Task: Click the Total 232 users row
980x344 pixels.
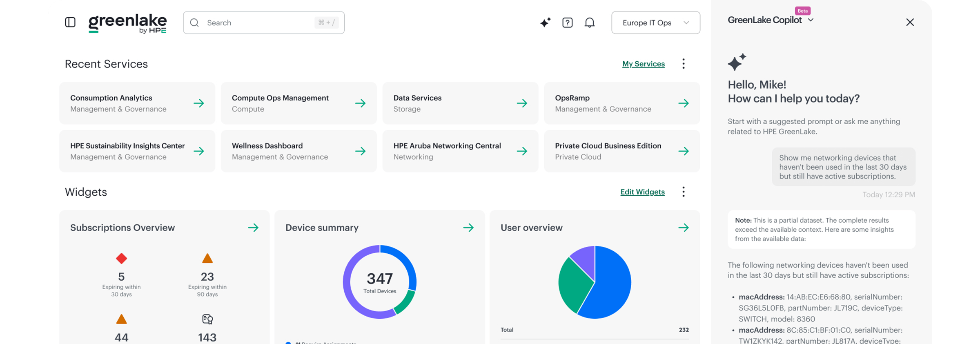Action: (x=595, y=330)
